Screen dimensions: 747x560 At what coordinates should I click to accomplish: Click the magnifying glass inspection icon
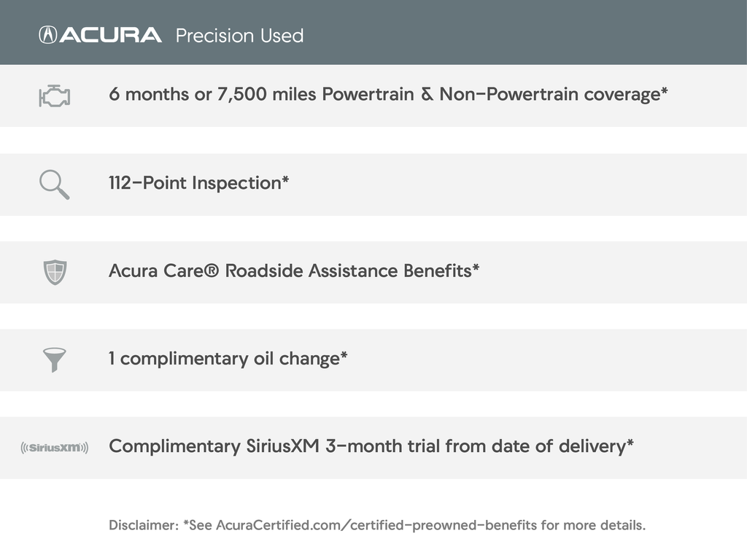click(55, 184)
